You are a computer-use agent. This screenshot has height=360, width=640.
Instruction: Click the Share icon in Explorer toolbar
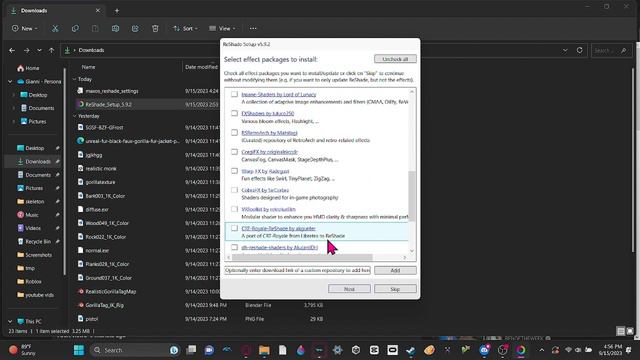pyautogui.click(x=135, y=29)
